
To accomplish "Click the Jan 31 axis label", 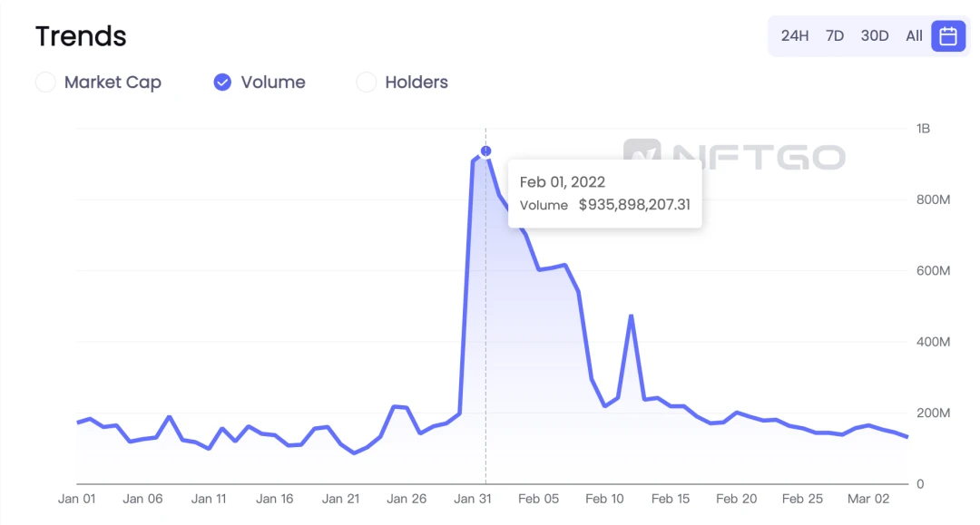I will coord(473,499).
